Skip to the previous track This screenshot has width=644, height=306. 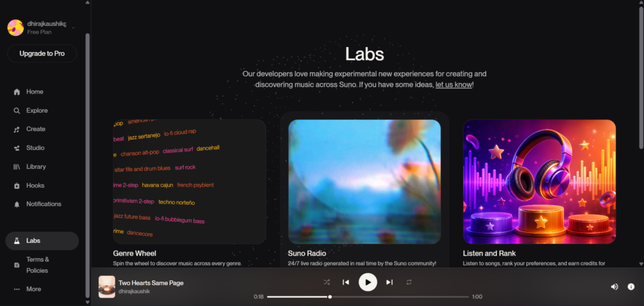[x=346, y=282]
